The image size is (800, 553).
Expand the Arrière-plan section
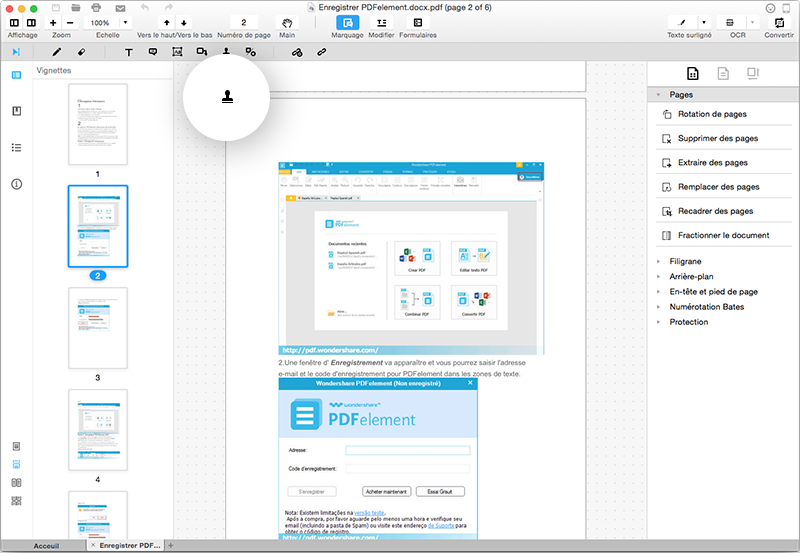point(658,276)
